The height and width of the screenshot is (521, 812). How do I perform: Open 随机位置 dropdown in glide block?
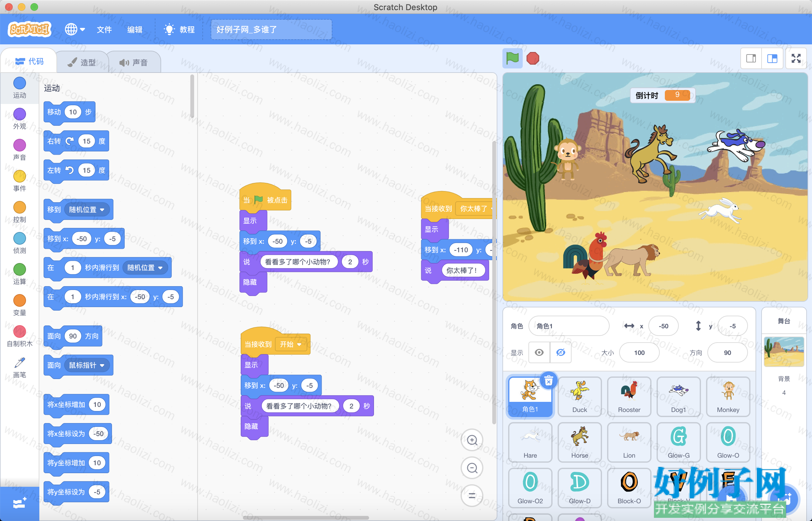point(145,267)
